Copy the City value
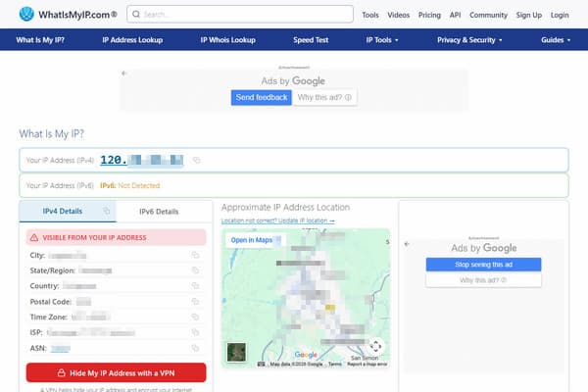This screenshot has height=392, width=588. coord(195,255)
